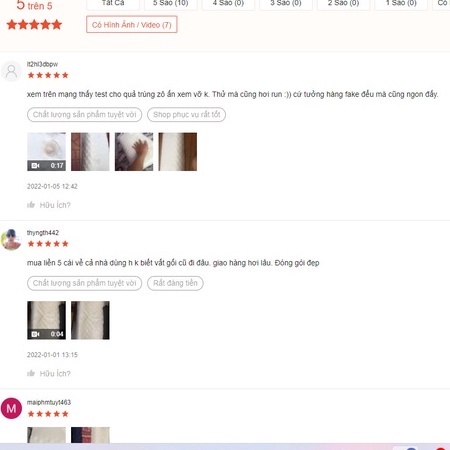Open thyngth442's profile avatar

click(11, 239)
